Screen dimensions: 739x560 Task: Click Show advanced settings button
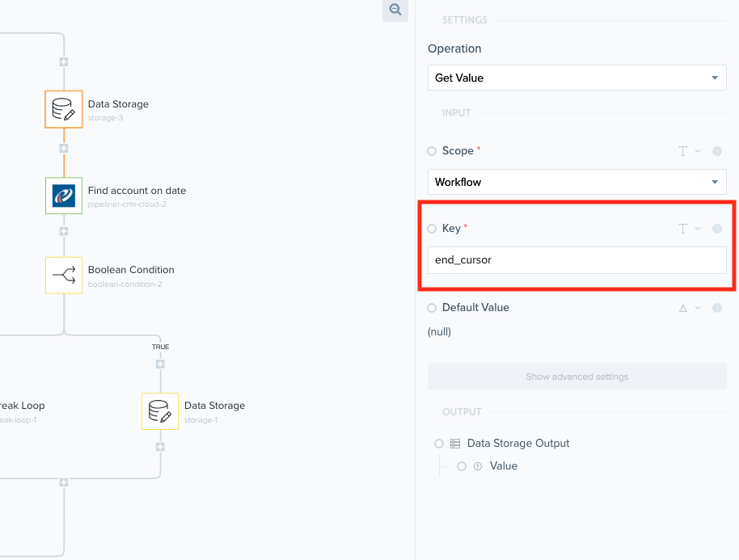(x=576, y=377)
